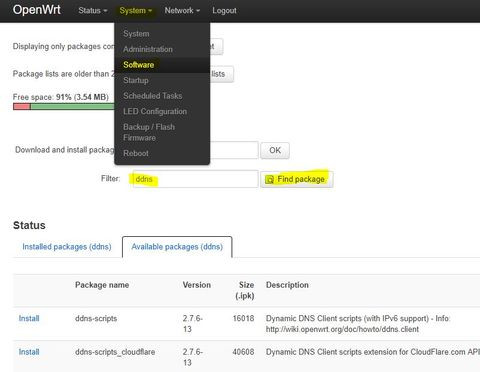Viewport: 480px width, 372px height.
Task: Click the magnifier icon on Find package
Action: [269, 180]
